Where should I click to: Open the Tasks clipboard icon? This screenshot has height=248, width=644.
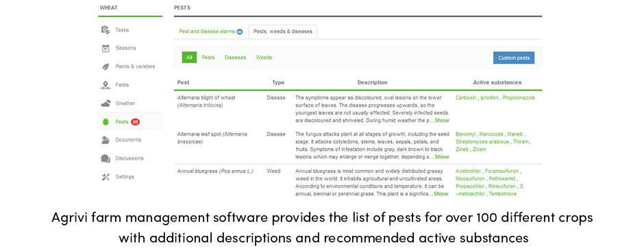106,30
